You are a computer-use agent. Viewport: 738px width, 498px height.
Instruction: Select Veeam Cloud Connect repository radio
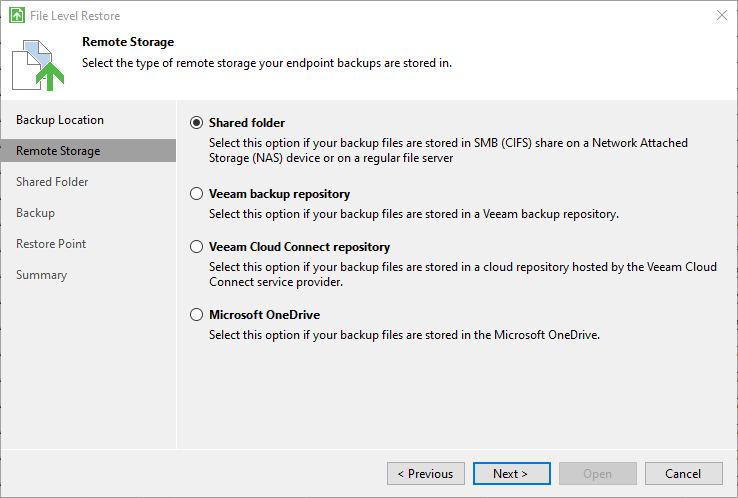point(196,247)
